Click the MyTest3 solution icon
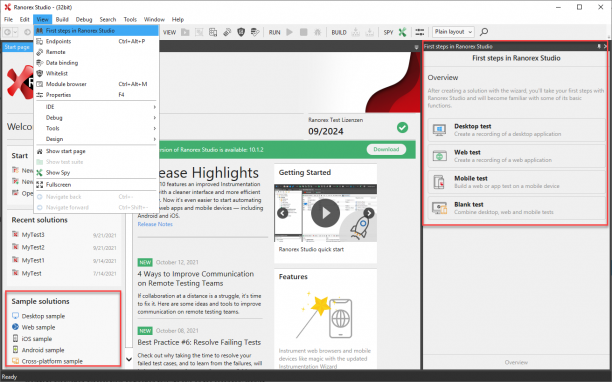 [15, 235]
